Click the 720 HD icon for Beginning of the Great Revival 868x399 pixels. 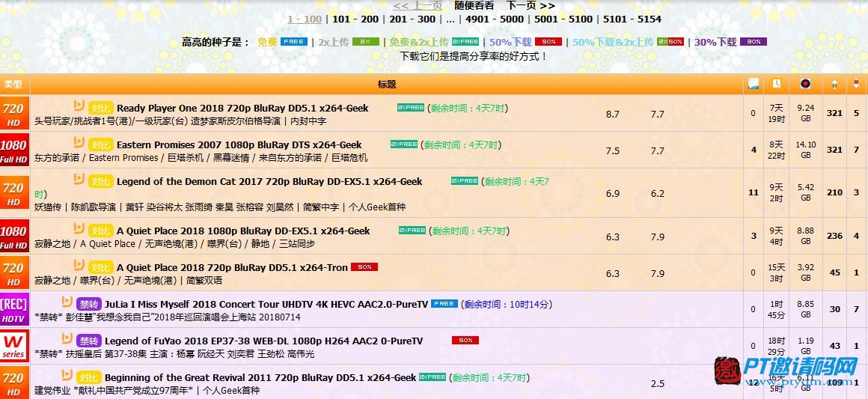(x=14, y=383)
